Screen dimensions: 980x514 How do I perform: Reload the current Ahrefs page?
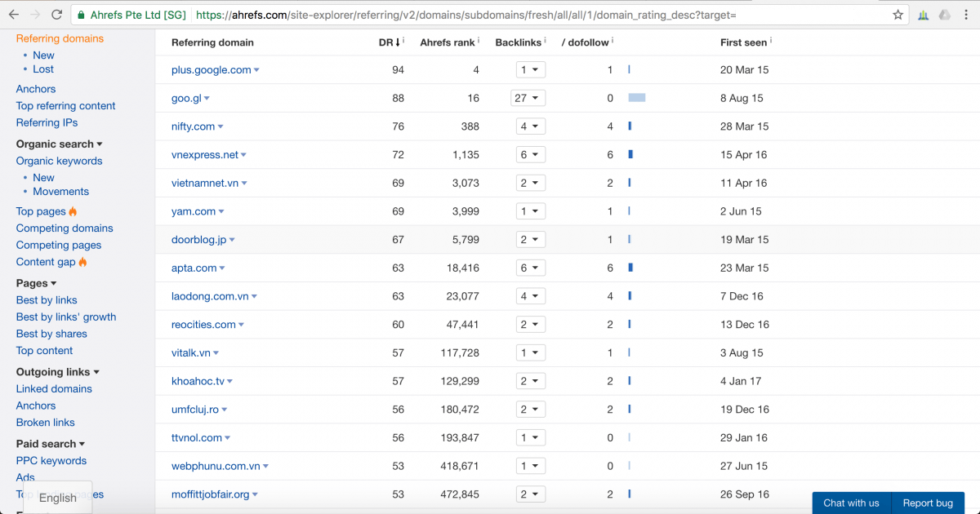pos(57,15)
